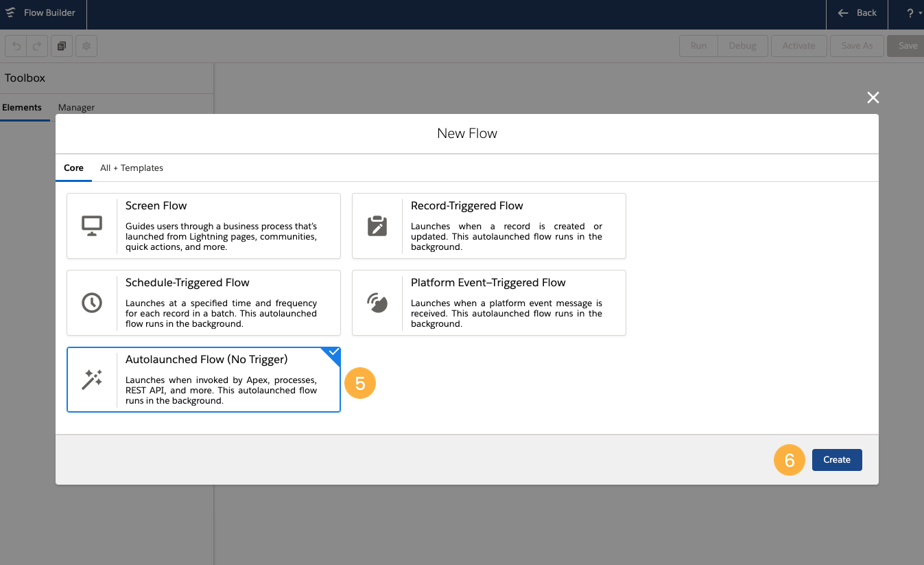The height and width of the screenshot is (565, 924).
Task: Open the Manager tab in the Toolbox
Action: (76, 107)
